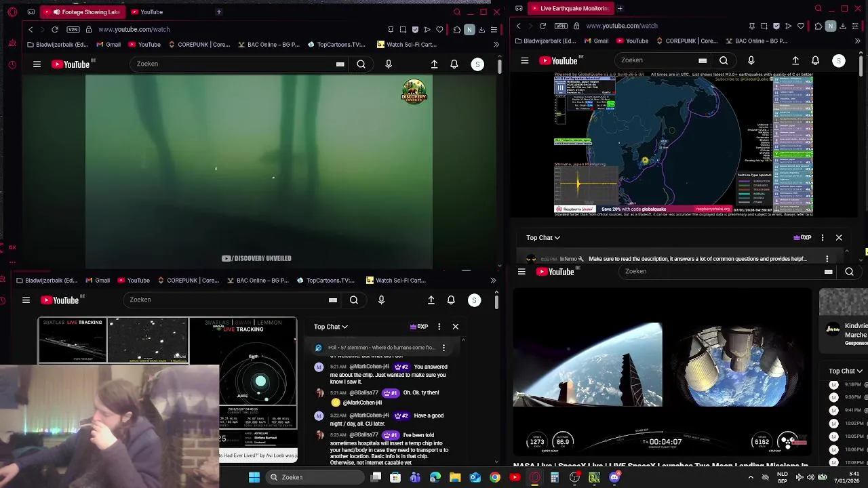The image size is (868, 488).
Task: Open chat options (three dots) in the 3I/ATLAS window chat
Action: [x=439, y=327]
